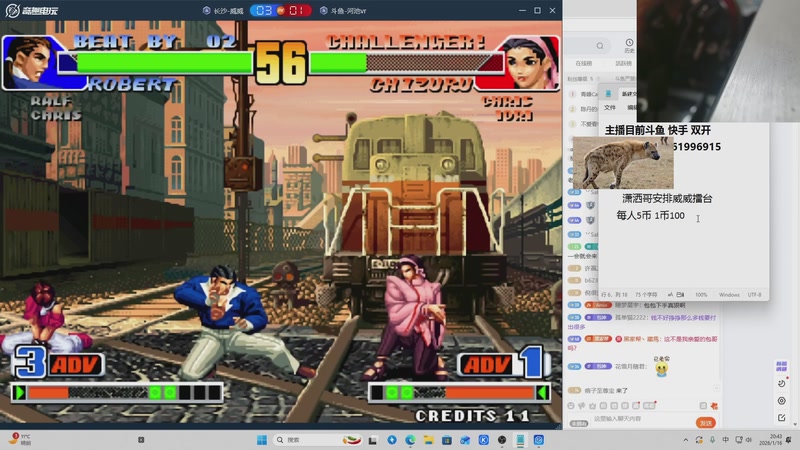The height and width of the screenshot is (450, 800).
Task: Click the microphone icon in system tray
Action: tap(712, 440)
